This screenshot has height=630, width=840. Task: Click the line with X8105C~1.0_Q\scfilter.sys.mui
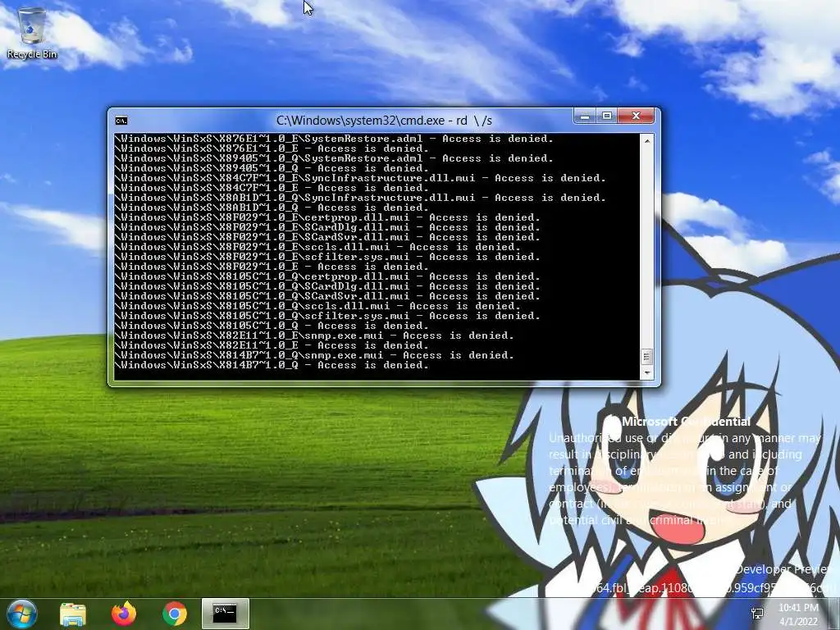click(x=327, y=316)
